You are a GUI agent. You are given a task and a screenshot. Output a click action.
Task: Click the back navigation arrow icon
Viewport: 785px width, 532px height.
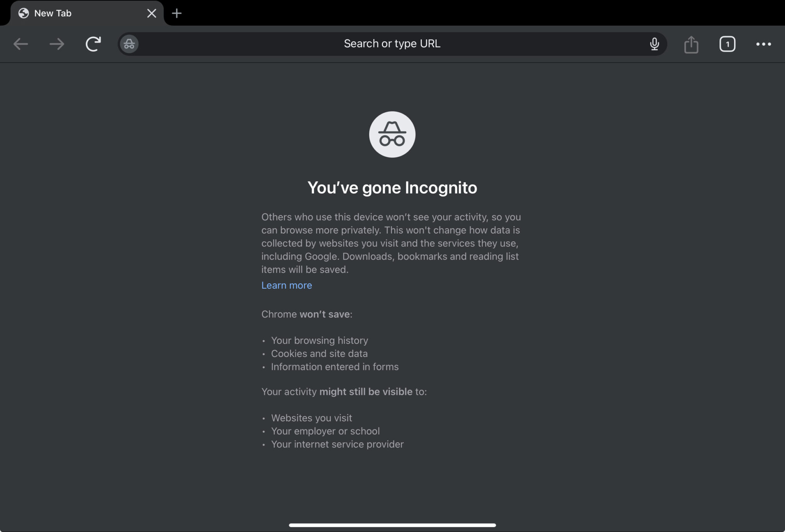(21, 44)
